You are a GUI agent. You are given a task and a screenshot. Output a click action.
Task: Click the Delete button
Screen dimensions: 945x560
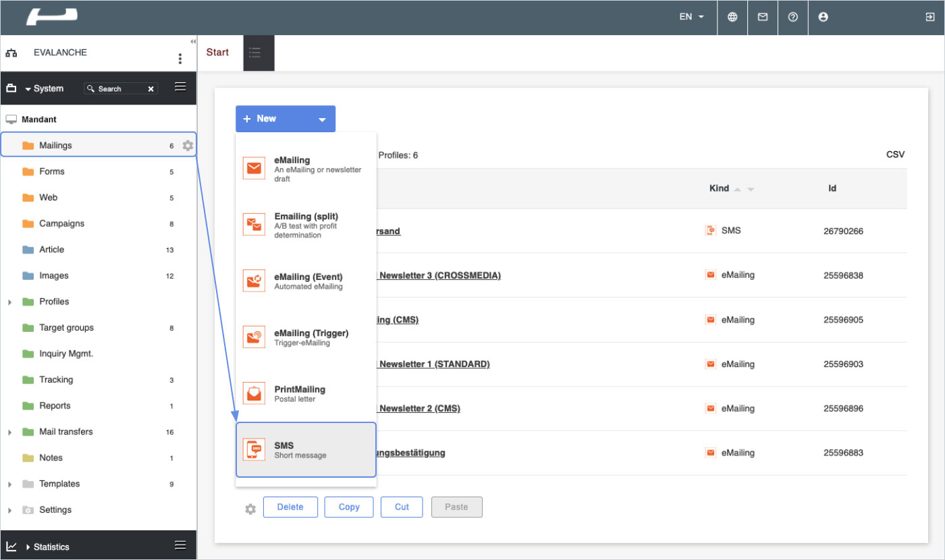coord(290,507)
